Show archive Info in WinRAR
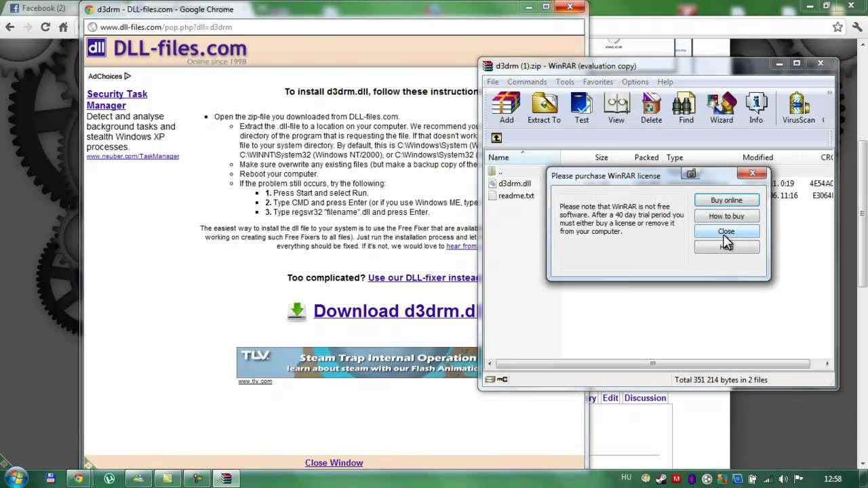Viewport: 868px width, 488px height. click(x=756, y=108)
